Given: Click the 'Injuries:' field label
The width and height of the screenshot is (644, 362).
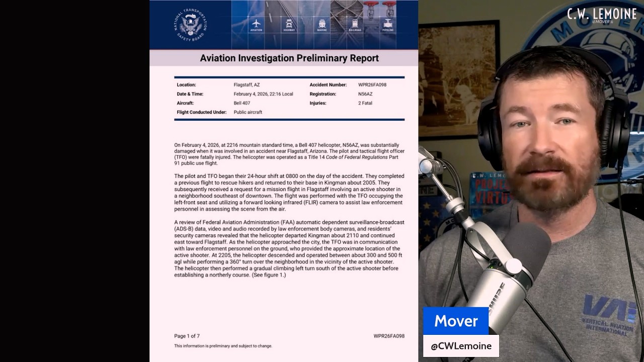Looking at the screenshot, I should [x=318, y=103].
